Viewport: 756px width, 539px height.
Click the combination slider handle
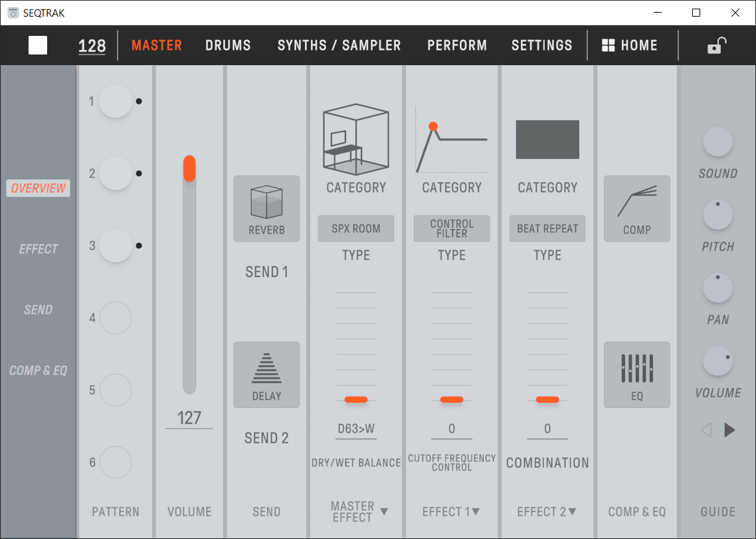click(x=547, y=399)
